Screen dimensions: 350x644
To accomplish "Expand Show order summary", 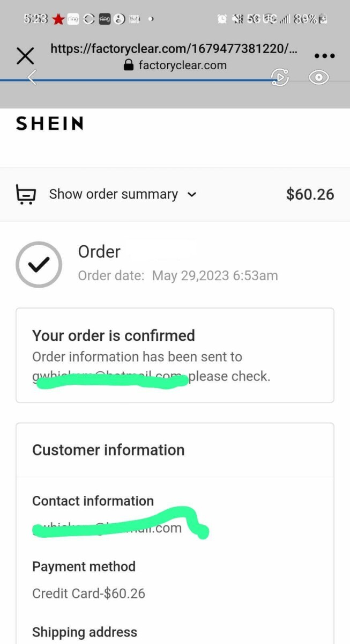I will coord(113,194).
